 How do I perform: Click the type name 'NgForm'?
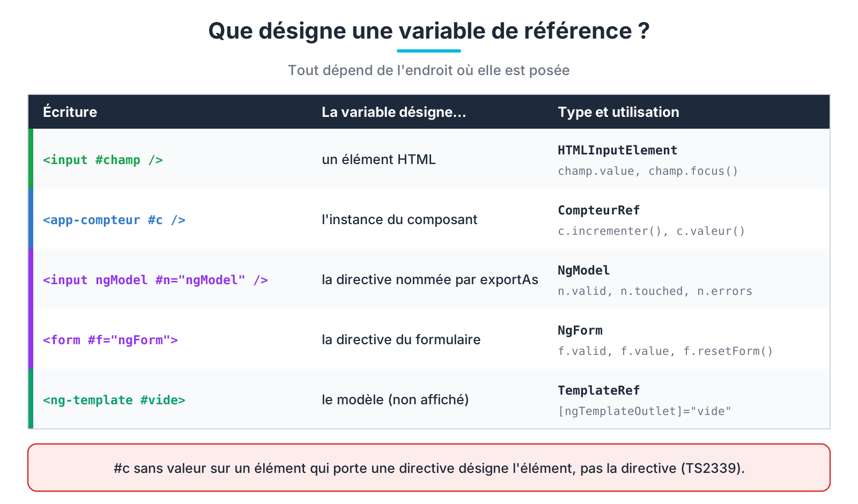[580, 330]
